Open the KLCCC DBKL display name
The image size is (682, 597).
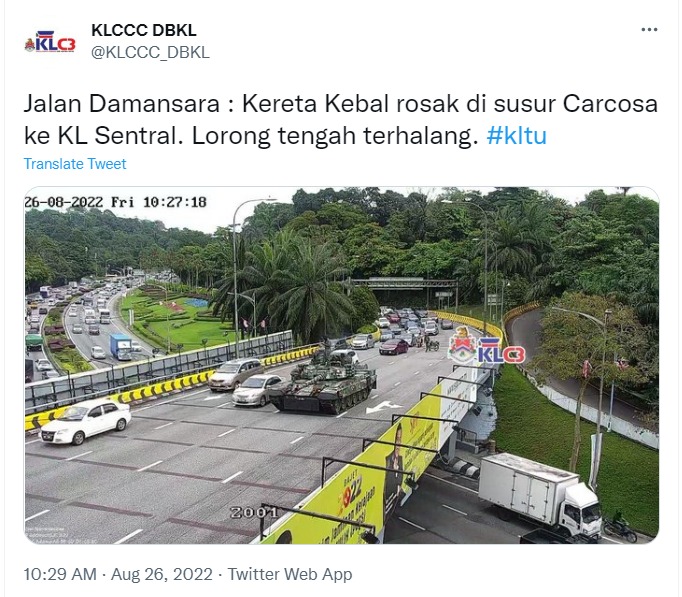pos(144,30)
